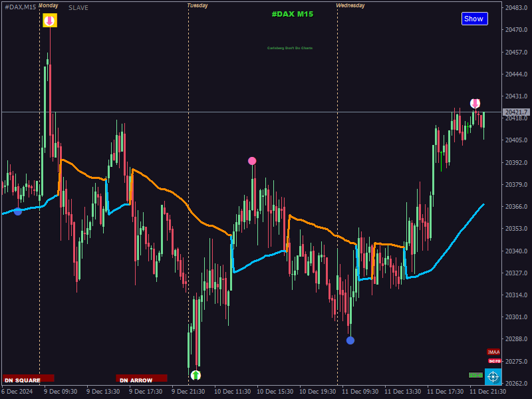
Task: Click the SLAVE chart label
Action: [78, 8]
